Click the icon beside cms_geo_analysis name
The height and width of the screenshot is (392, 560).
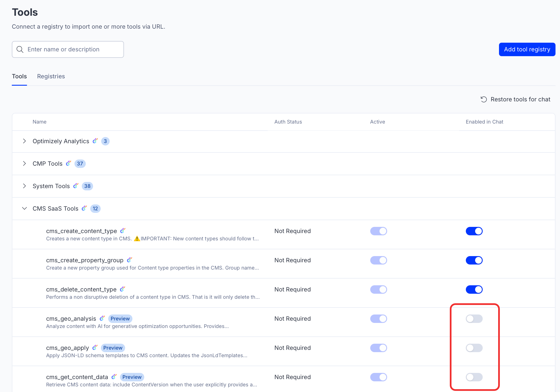pos(102,318)
